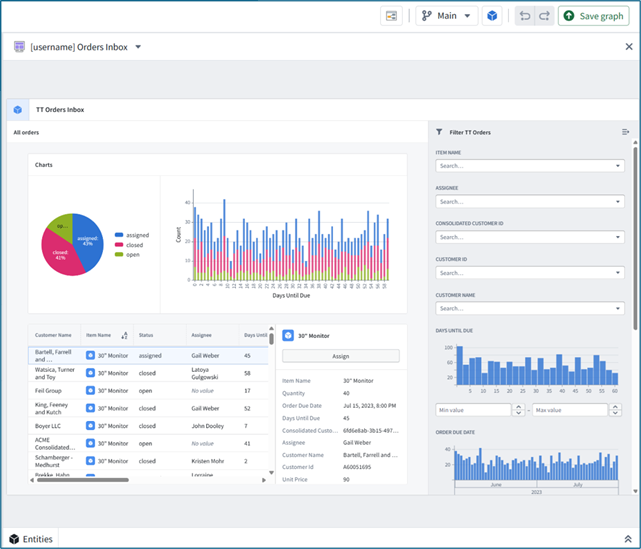Collapse filter panel using top-right list icon
This screenshot has width=641, height=549.
pyautogui.click(x=625, y=132)
